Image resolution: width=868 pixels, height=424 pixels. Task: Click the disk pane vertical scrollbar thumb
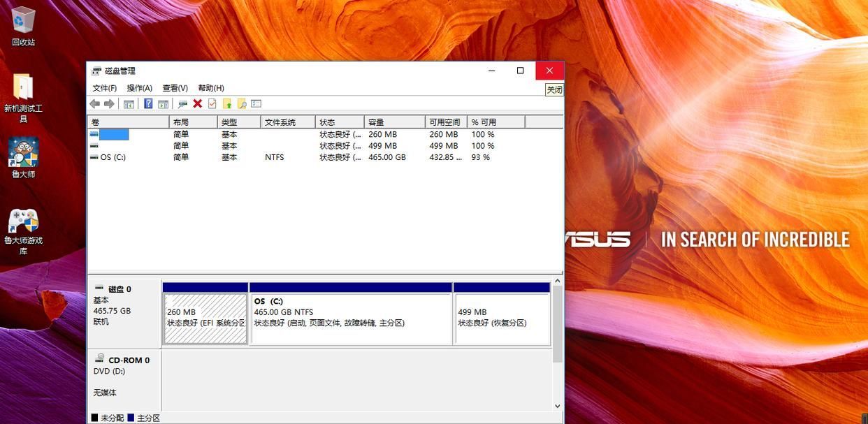[x=558, y=324]
